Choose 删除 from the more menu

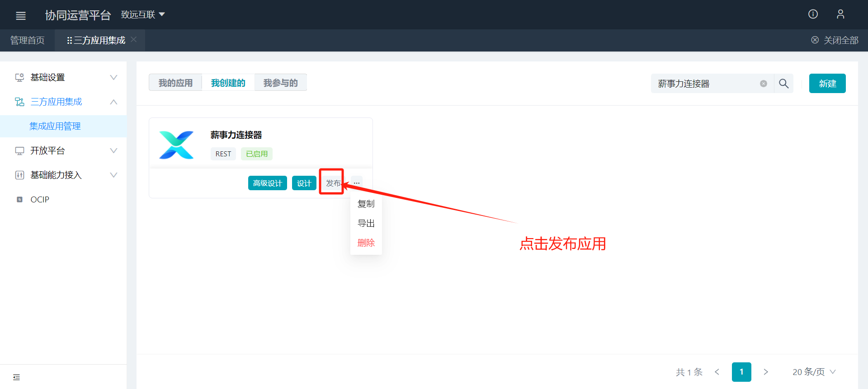[366, 243]
